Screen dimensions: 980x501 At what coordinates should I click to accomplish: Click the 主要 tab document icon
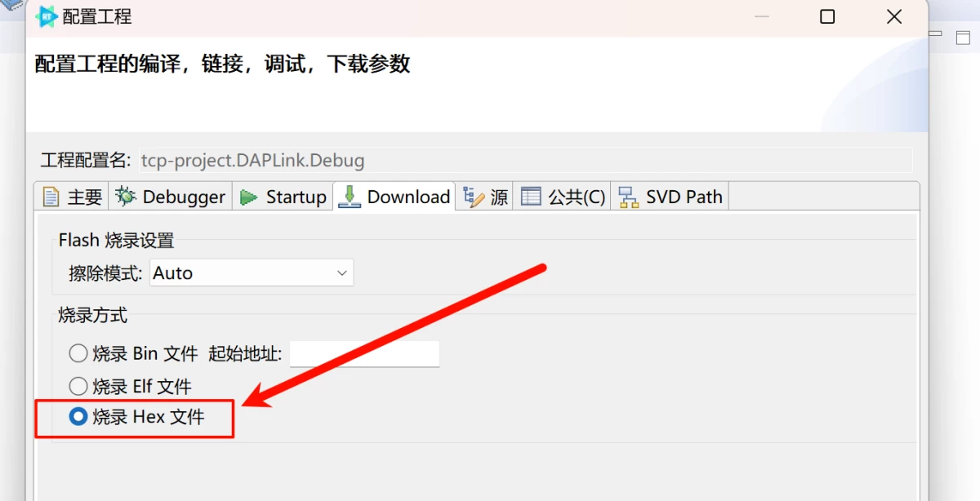(x=51, y=197)
